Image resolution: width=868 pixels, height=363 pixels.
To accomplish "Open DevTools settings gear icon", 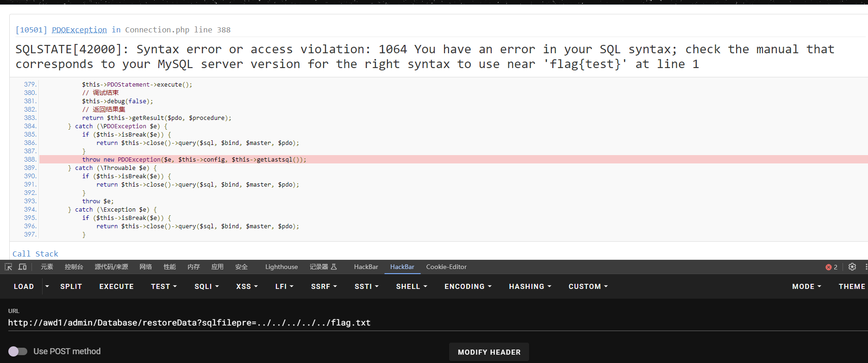I will point(852,267).
